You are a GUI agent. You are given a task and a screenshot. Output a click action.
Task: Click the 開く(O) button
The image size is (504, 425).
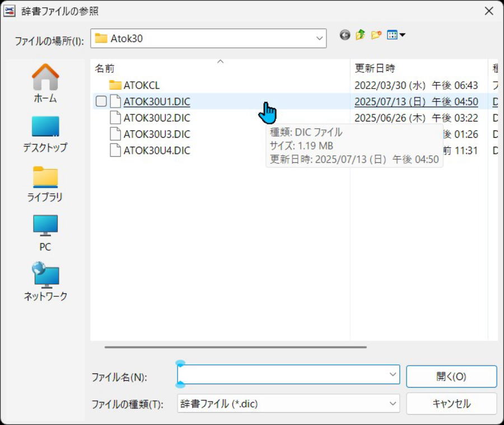451,376
